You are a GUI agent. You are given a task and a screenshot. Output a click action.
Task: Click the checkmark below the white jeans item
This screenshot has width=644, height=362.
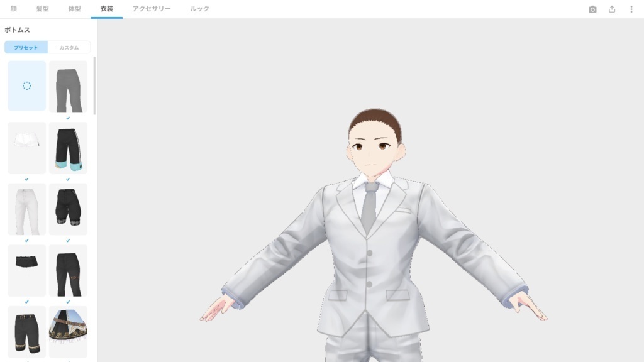pos(26,240)
